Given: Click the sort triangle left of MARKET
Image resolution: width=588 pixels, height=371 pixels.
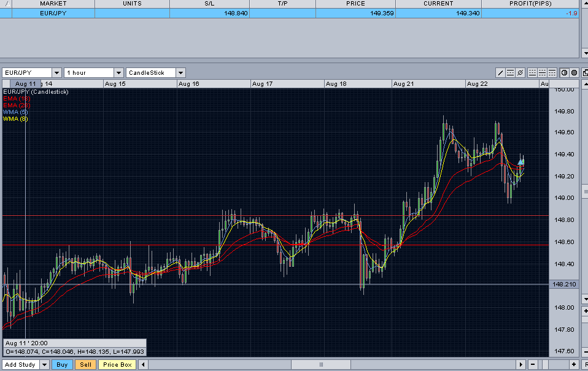Looking at the screenshot, I should [x=6, y=4].
